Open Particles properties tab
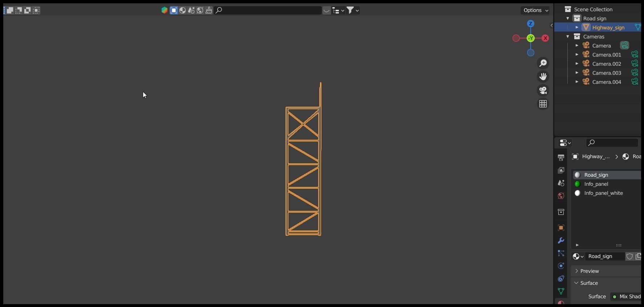644x307 pixels. point(561,253)
